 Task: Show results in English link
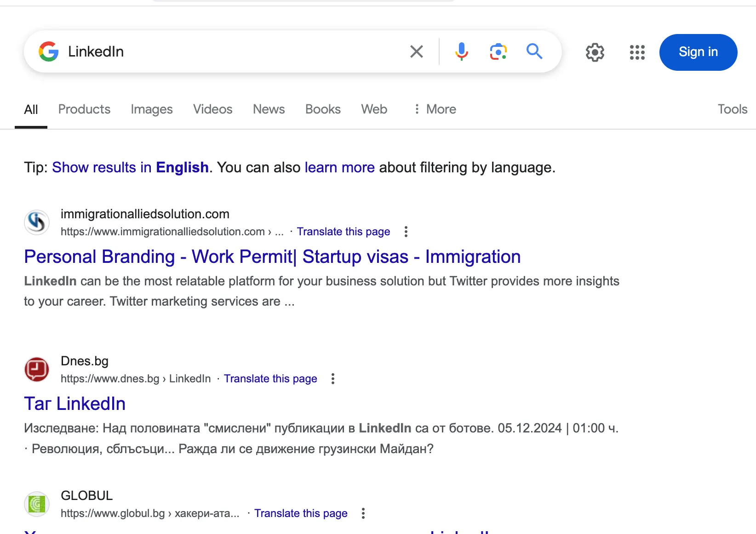[130, 168]
